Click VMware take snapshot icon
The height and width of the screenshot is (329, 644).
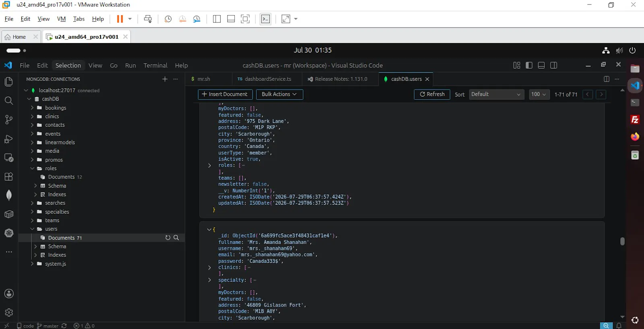pyautogui.click(x=168, y=19)
